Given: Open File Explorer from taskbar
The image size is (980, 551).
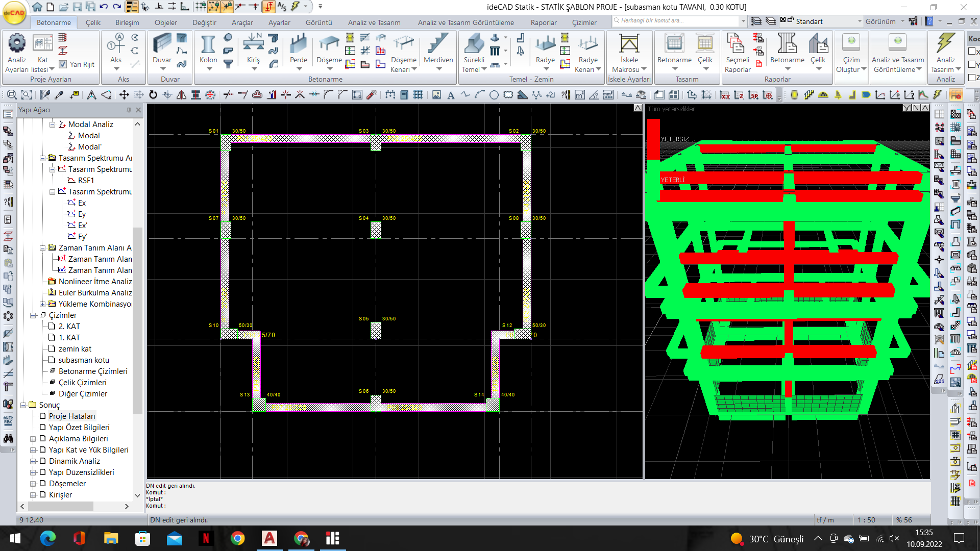Looking at the screenshot, I should pyautogui.click(x=111, y=538).
